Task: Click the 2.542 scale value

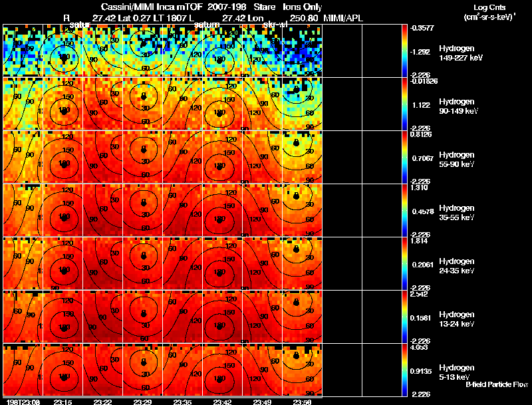Action: 419,294
